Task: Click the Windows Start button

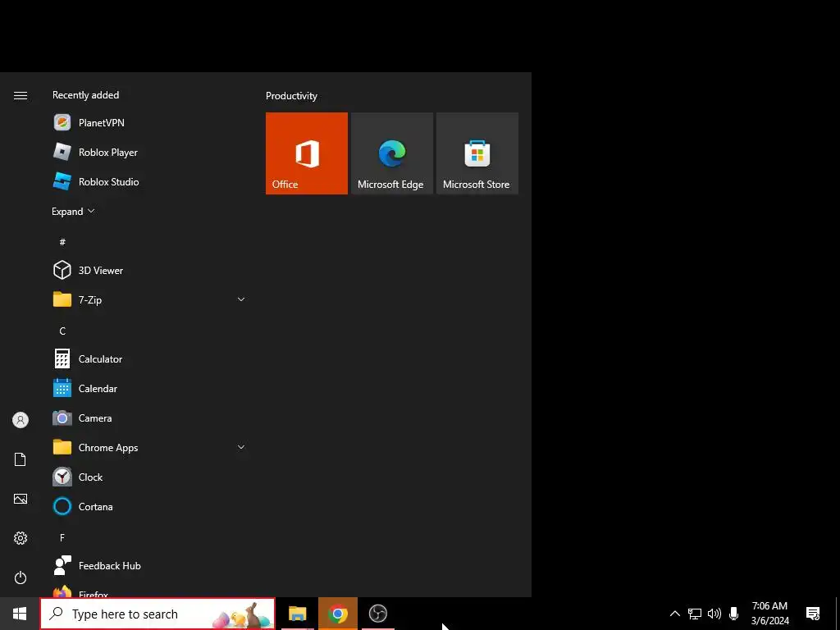Action: (x=20, y=614)
